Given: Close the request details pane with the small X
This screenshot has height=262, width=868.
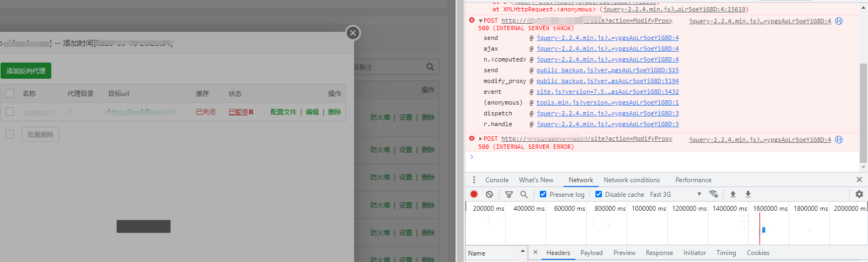Looking at the screenshot, I should point(535,252).
